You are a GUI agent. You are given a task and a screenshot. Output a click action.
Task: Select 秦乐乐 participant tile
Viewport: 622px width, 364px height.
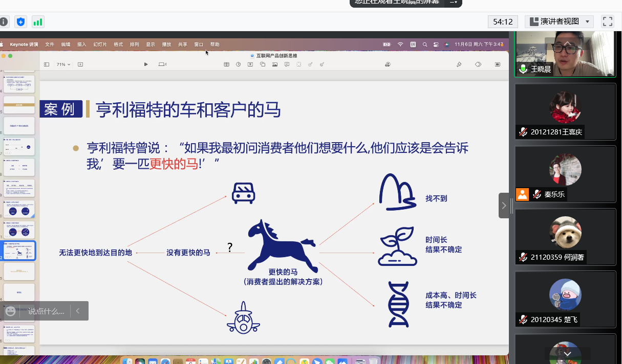click(565, 174)
